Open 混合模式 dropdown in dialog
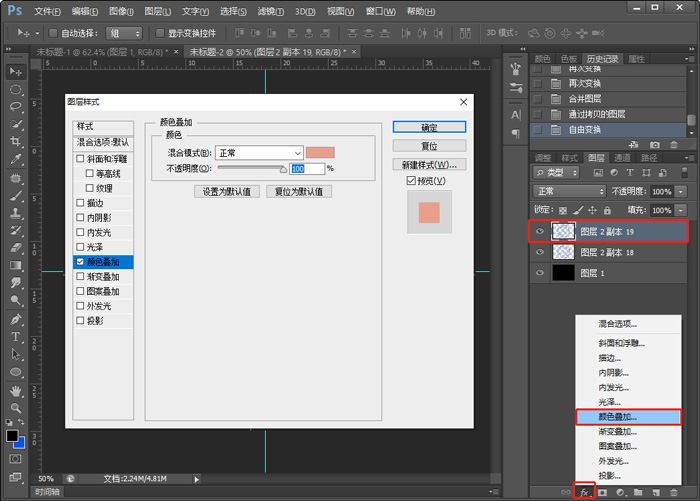700x501 pixels. 259,153
